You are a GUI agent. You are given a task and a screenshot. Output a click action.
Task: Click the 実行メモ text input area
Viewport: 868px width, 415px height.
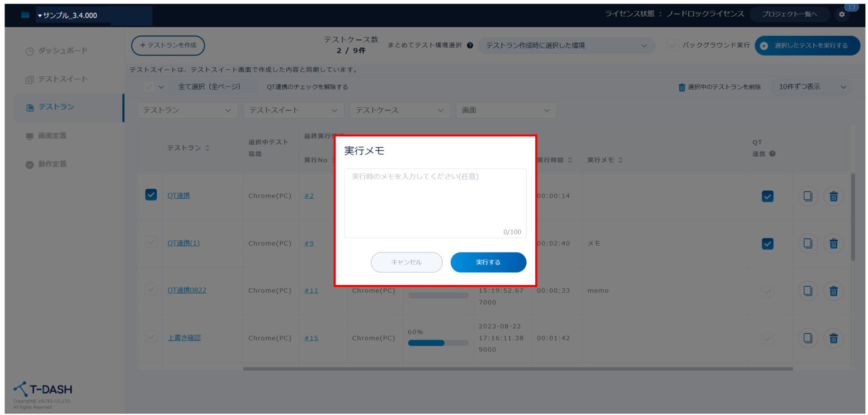(x=435, y=202)
